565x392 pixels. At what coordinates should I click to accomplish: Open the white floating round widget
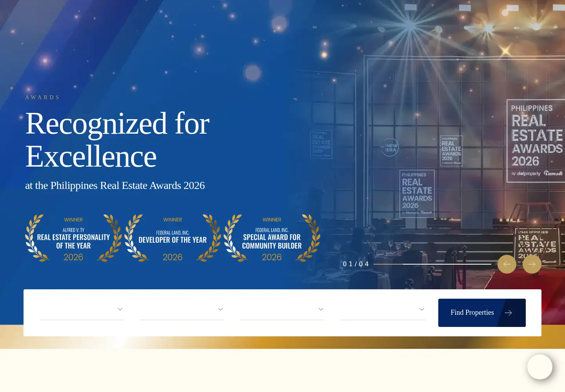tap(540, 367)
